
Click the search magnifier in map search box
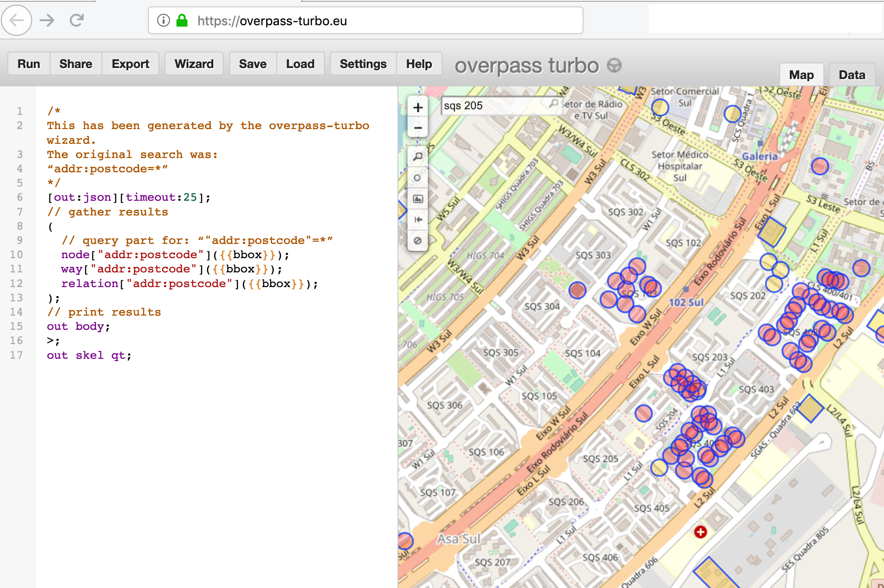pyautogui.click(x=554, y=104)
